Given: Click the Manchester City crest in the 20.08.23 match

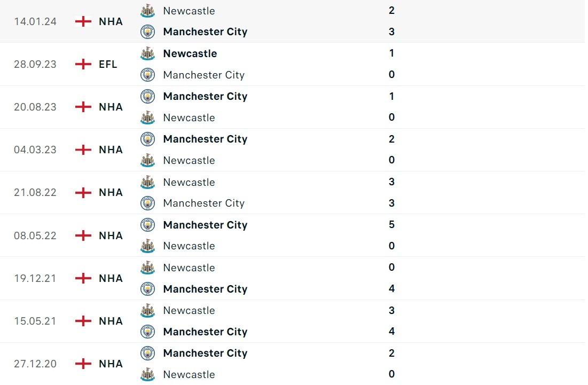Looking at the screenshot, I should pos(147,96).
